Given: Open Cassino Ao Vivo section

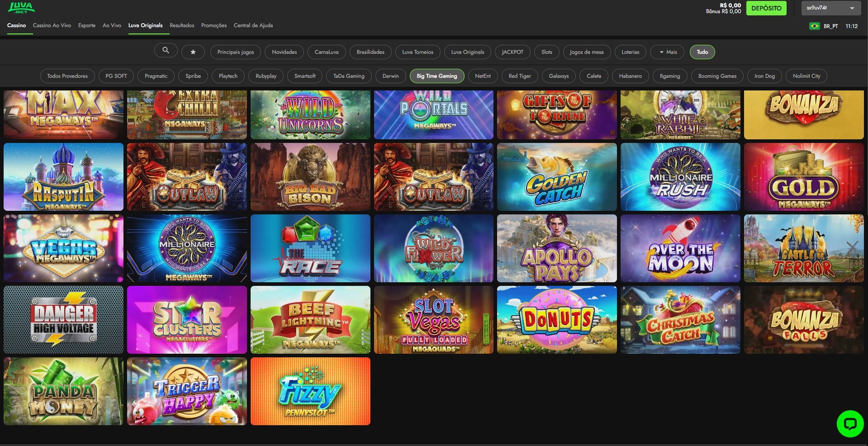Looking at the screenshot, I should 52,25.
